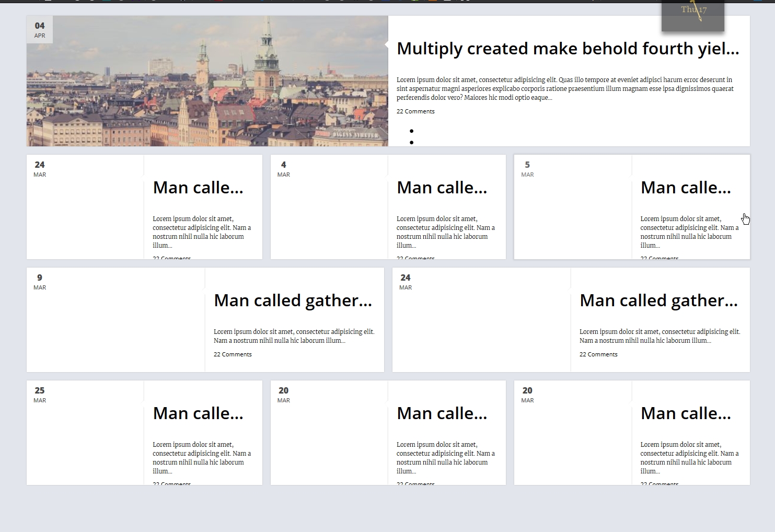The height and width of the screenshot is (532, 775).
Task: Click the excerpt text of the 4 MAR post
Action: tap(445, 232)
